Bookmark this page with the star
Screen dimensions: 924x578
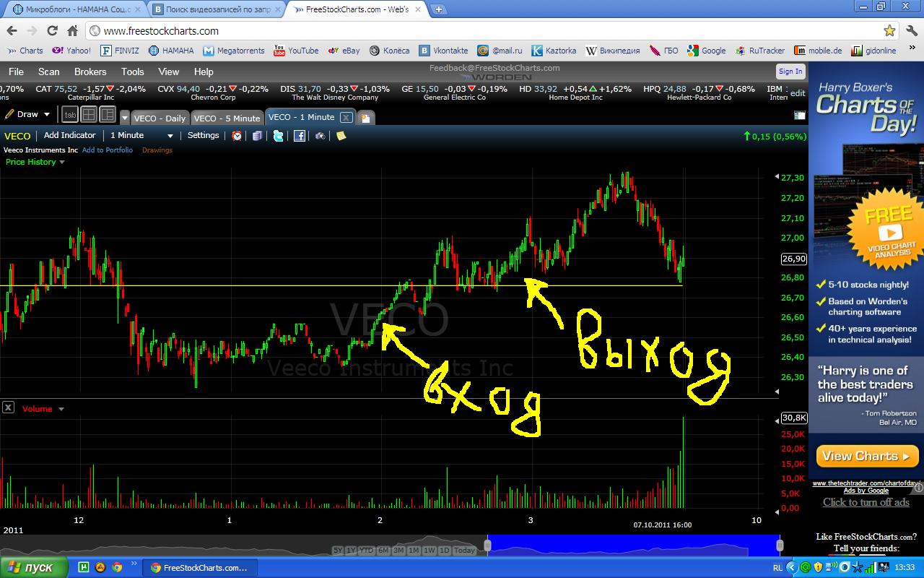pos(890,31)
